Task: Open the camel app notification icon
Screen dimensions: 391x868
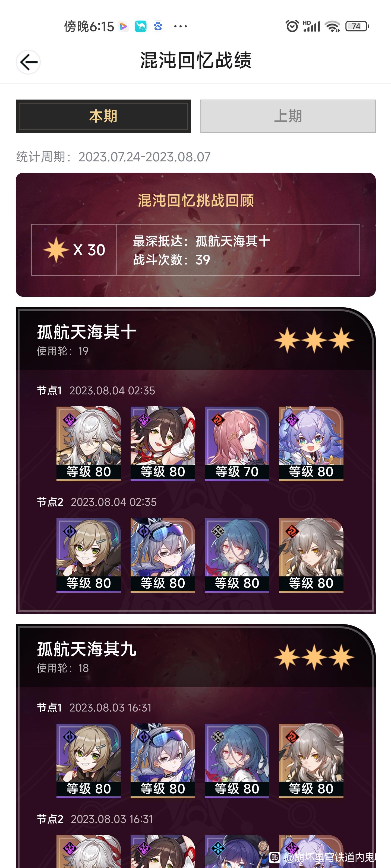Action: point(141,26)
